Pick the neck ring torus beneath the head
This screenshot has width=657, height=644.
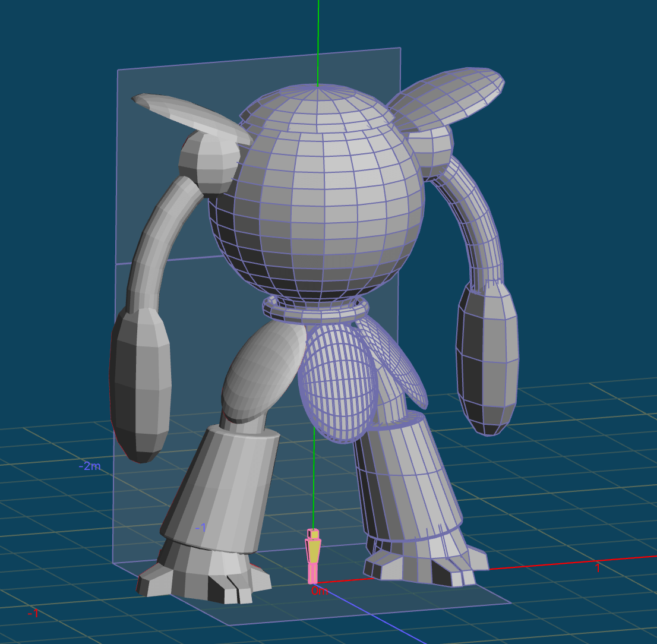(x=316, y=310)
